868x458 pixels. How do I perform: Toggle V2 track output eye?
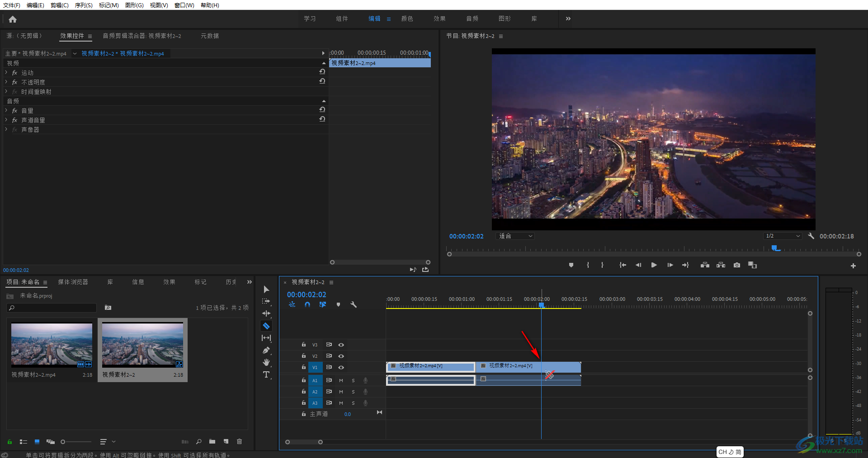click(341, 356)
